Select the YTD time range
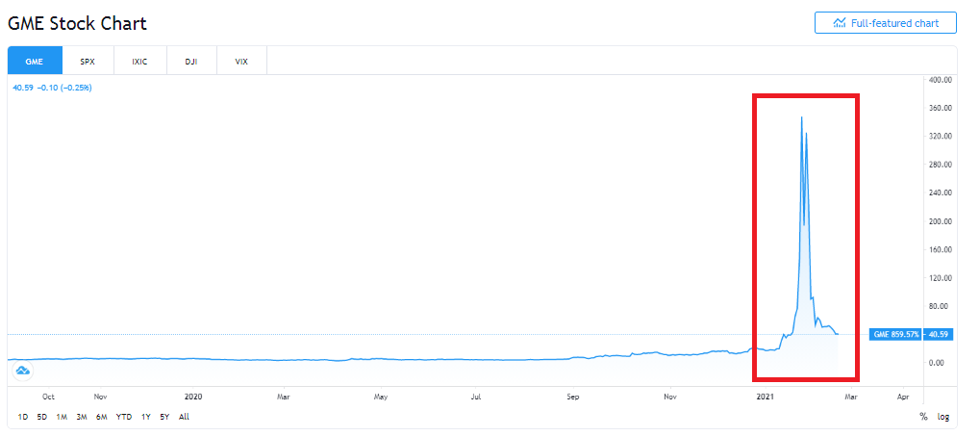The height and width of the screenshot is (436, 980). click(124, 417)
